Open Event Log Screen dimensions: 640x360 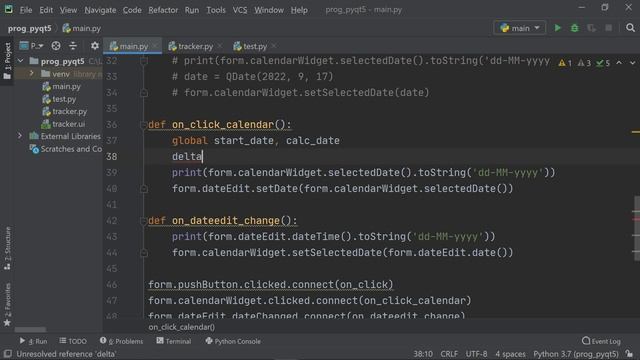tap(601, 341)
